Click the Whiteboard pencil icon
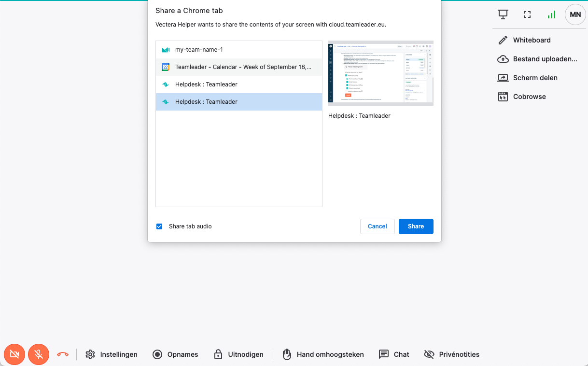 point(503,40)
